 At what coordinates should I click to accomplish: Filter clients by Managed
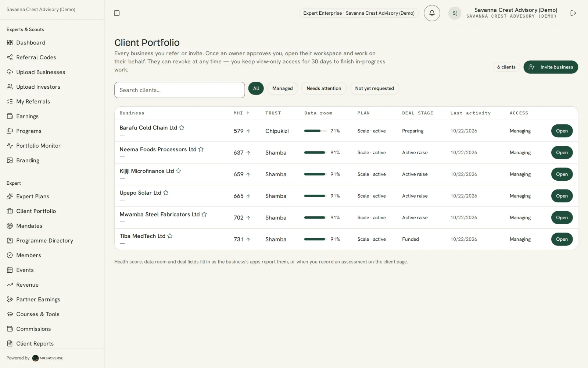[x=283, y=88]
